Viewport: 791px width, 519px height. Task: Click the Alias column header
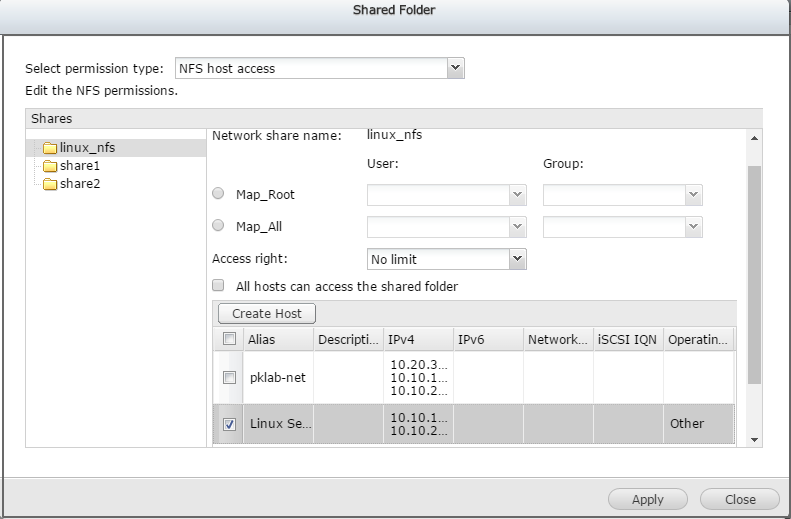(x=277, y=340)
